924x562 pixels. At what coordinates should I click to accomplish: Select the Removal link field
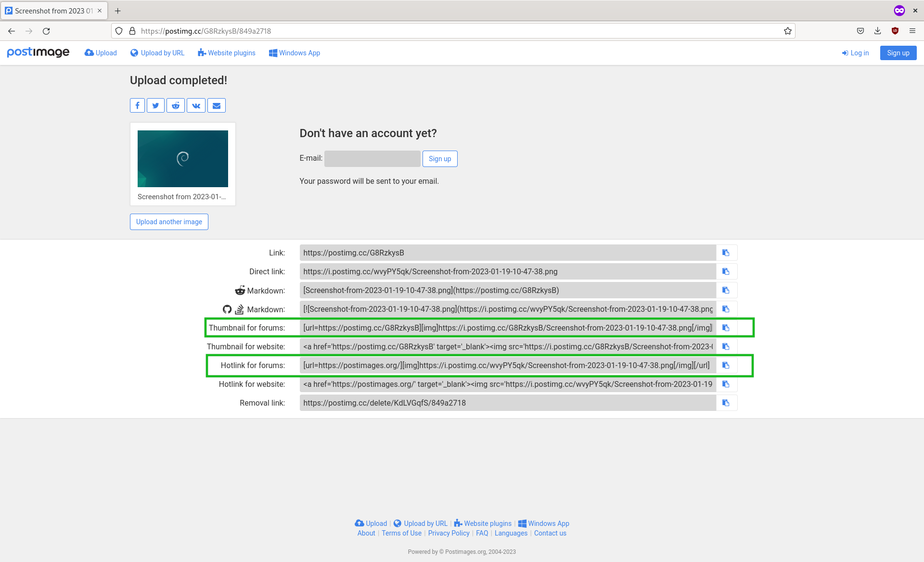508,403
